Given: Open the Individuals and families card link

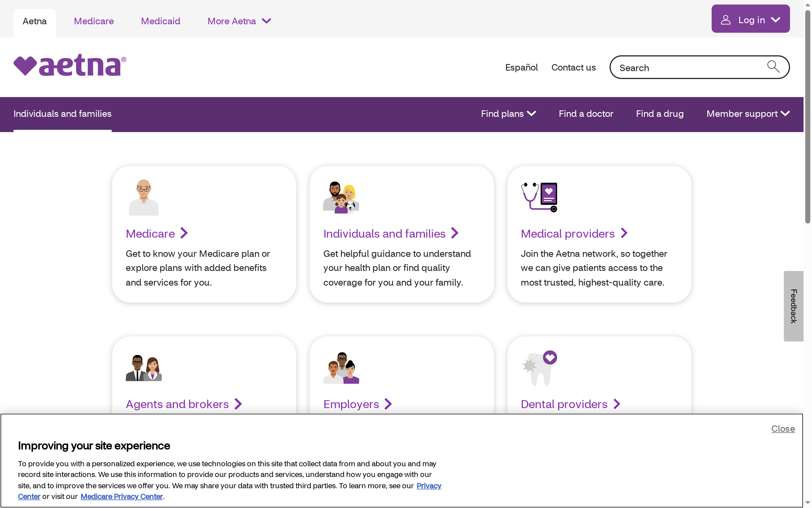Looking at the screenshot, I should 384,233.
